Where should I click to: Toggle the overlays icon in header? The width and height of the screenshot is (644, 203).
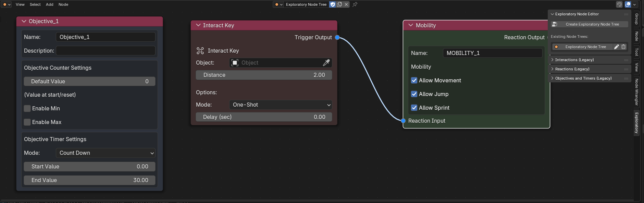coord(628,4)
